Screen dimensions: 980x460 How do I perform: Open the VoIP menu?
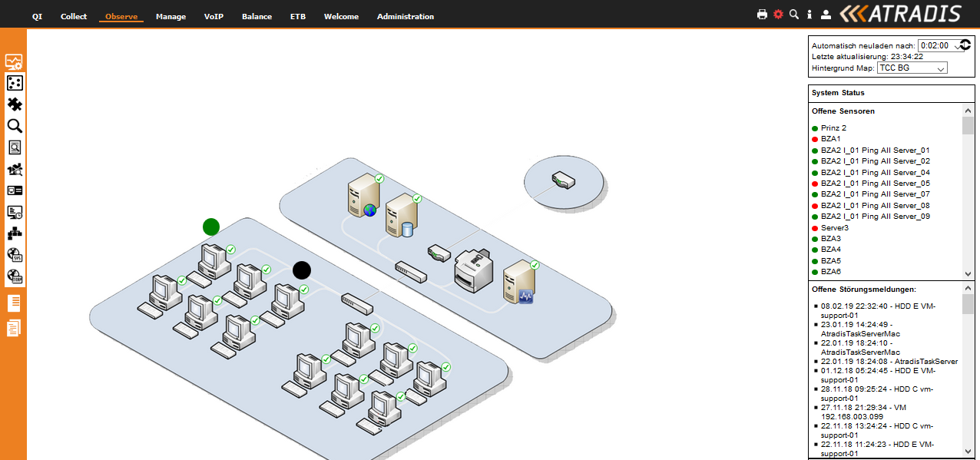[214, 16]
